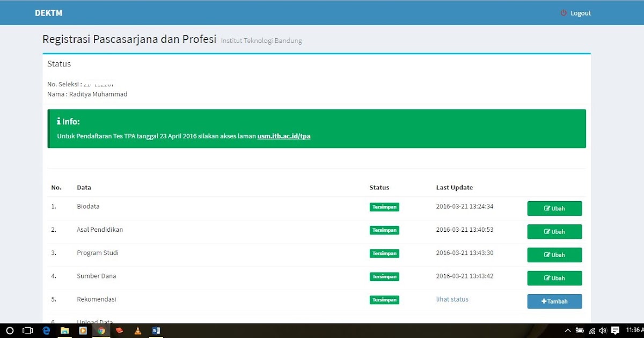Open the Task View icon

click(x=28, y=330)
